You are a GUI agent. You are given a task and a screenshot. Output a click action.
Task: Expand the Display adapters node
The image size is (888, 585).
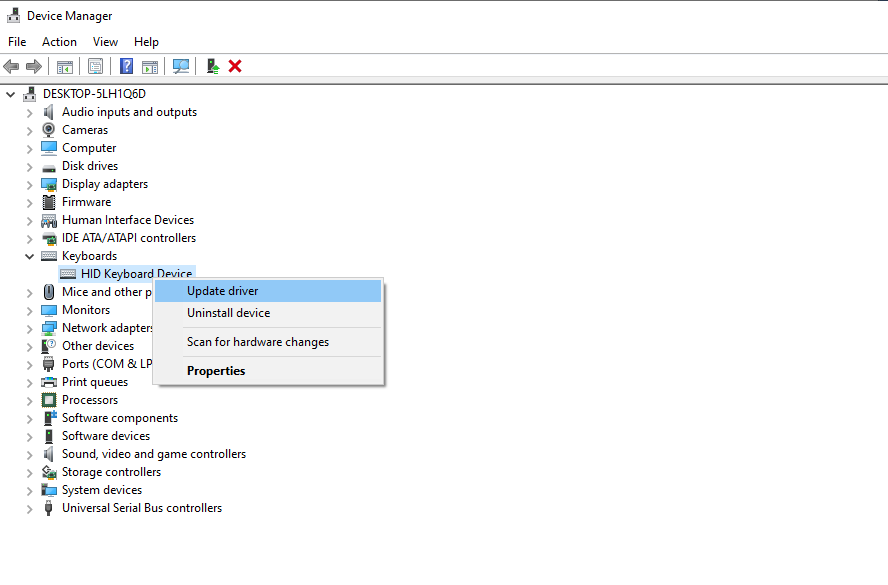(29, 184)
